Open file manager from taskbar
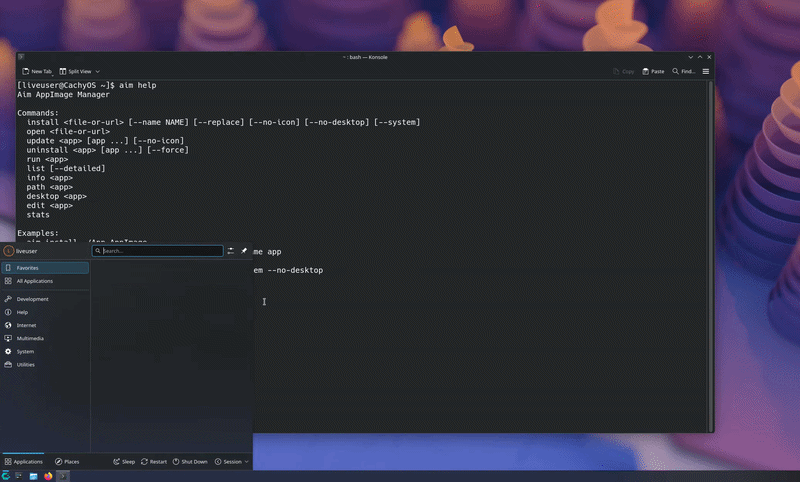The image size is (800, 482). [x=33, y=476]
